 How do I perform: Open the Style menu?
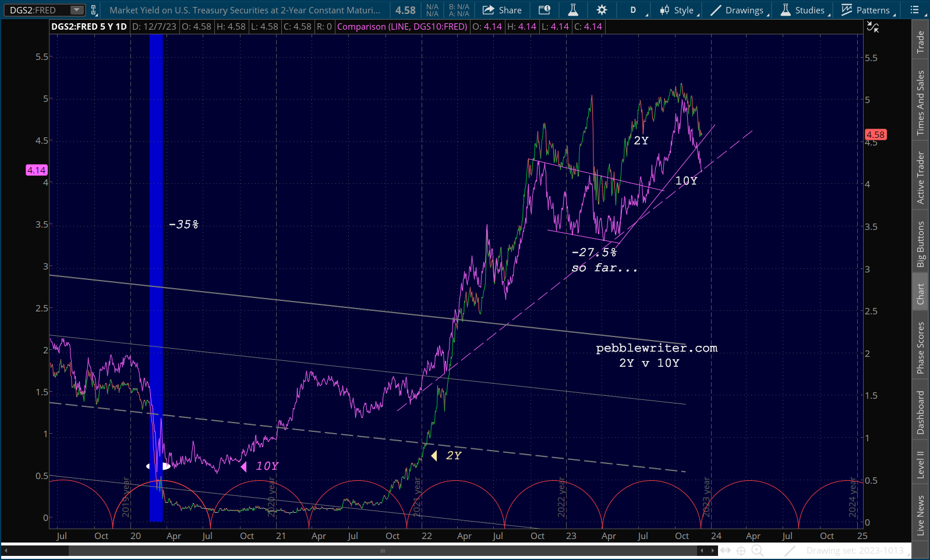[x=677, y=10]
